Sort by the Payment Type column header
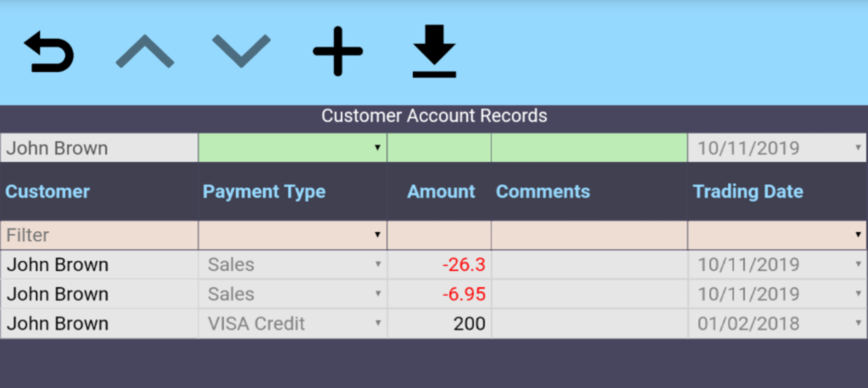The height and width of the screenshot is (388, 868). click(x=264, y=191)
